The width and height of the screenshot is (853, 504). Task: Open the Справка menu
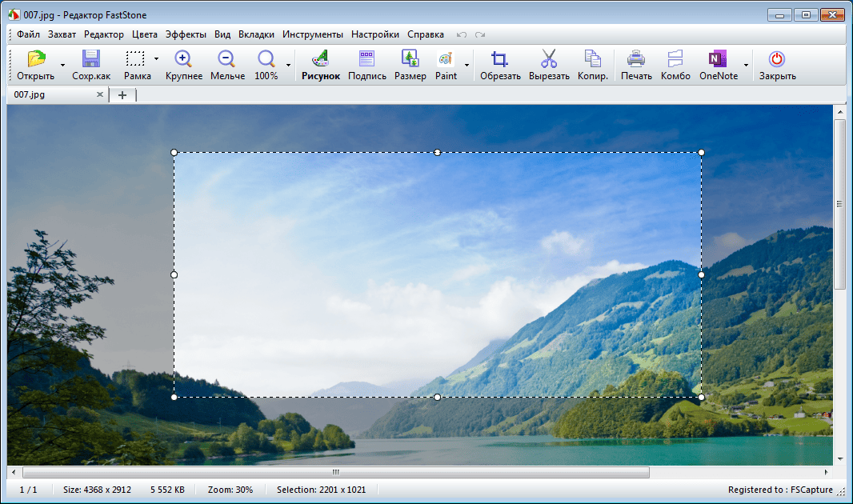[426, 34]
